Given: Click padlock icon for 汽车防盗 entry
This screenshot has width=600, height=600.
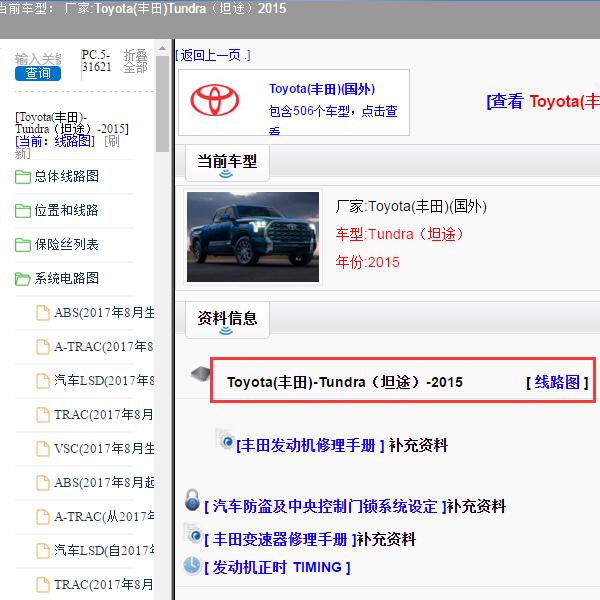Looking at the screenshot, I should [192, 500].
